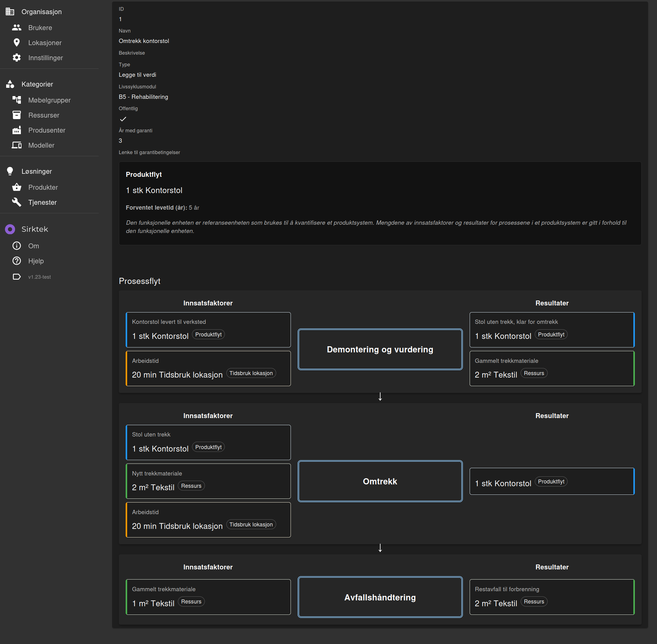The height and width of the screenshot is (644, 657).
Task: Click Ressurs chip on Gammelt trekkmateriale result
Action: point(534,373)
